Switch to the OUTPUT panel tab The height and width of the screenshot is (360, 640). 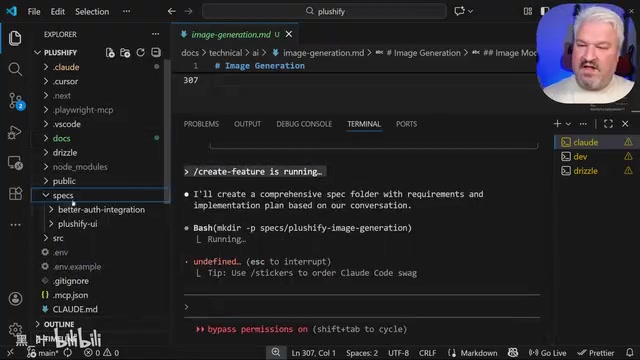[x=247, y=124]
